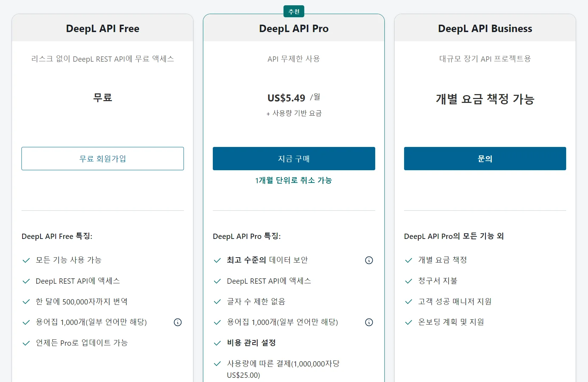Click the 추천 badge above Pro plan
588x382 pixels.
[294, 12]
